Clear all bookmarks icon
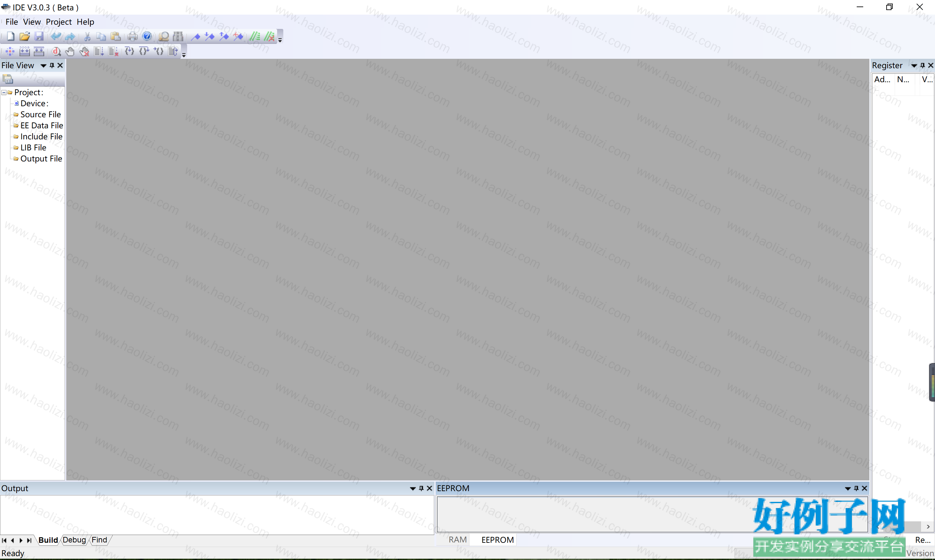Image resolution: width=935 pixels, height=560 pixels. click(x=238, y=36)
